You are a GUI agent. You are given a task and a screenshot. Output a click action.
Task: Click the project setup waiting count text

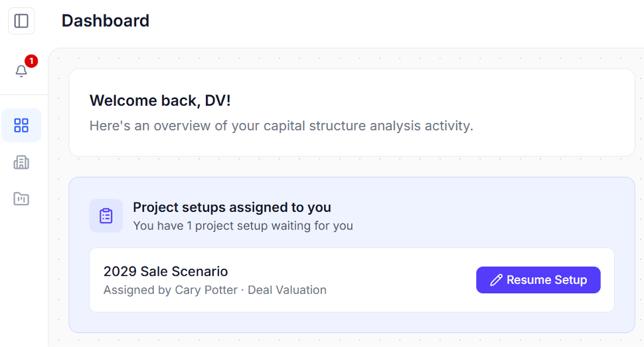pyautogui.click(x=243, y=226)
